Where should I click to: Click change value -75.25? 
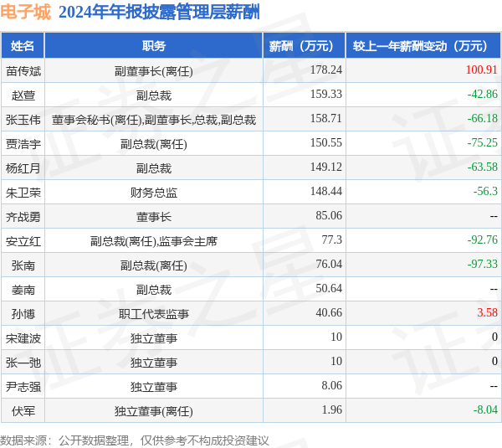483,142
